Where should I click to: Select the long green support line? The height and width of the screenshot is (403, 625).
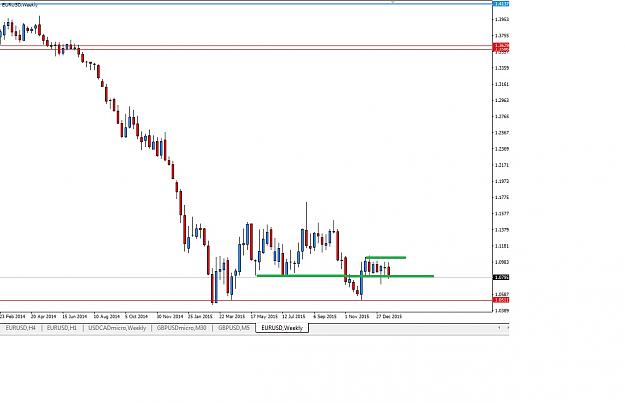[x=345, y=275]
